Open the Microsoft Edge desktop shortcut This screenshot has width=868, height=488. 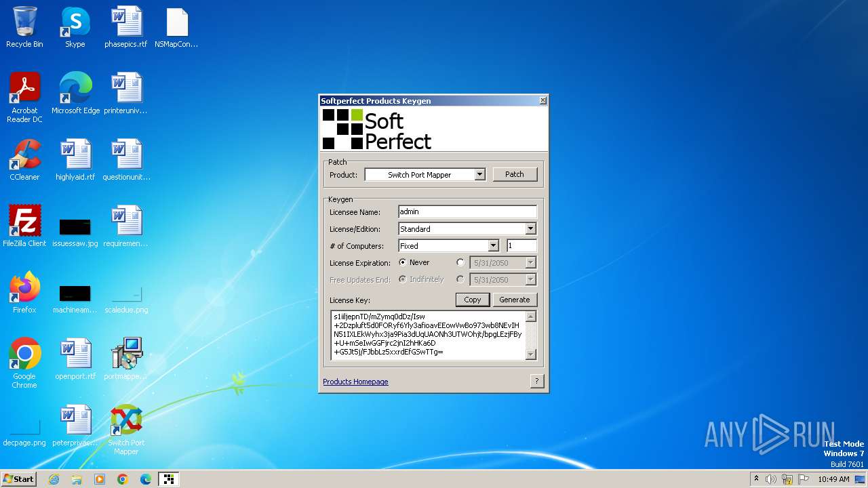75,94
